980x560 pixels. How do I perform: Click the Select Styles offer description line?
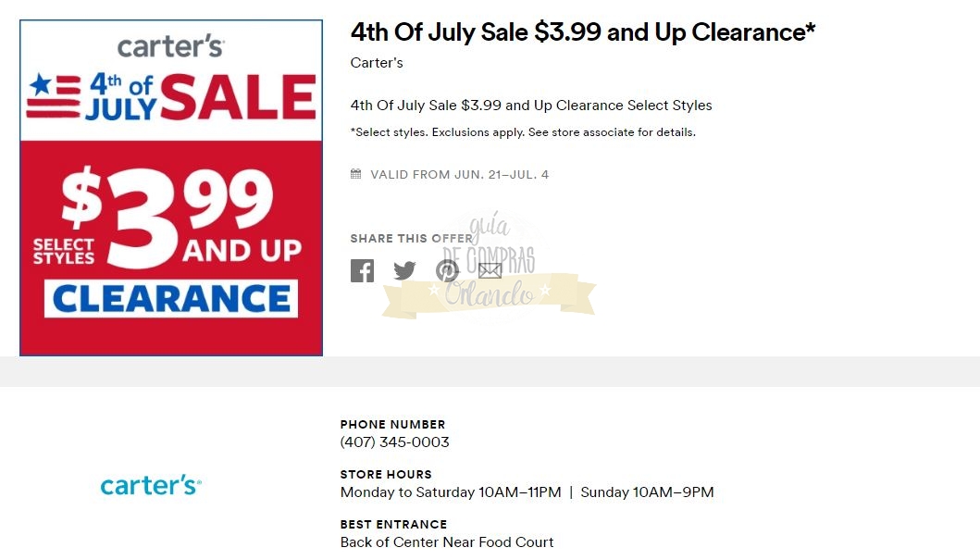[531, 106]
